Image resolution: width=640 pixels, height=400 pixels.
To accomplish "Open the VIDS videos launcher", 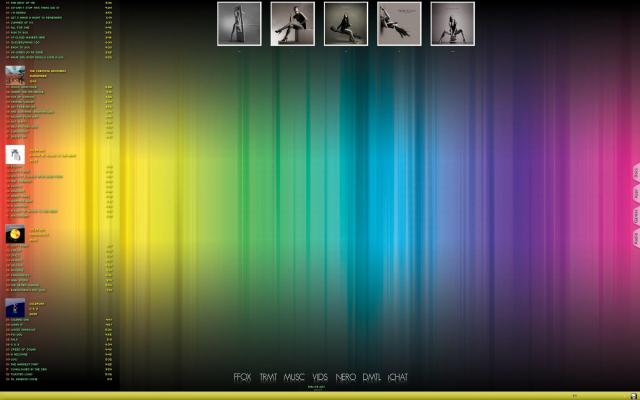I will (x=320, y=377).
